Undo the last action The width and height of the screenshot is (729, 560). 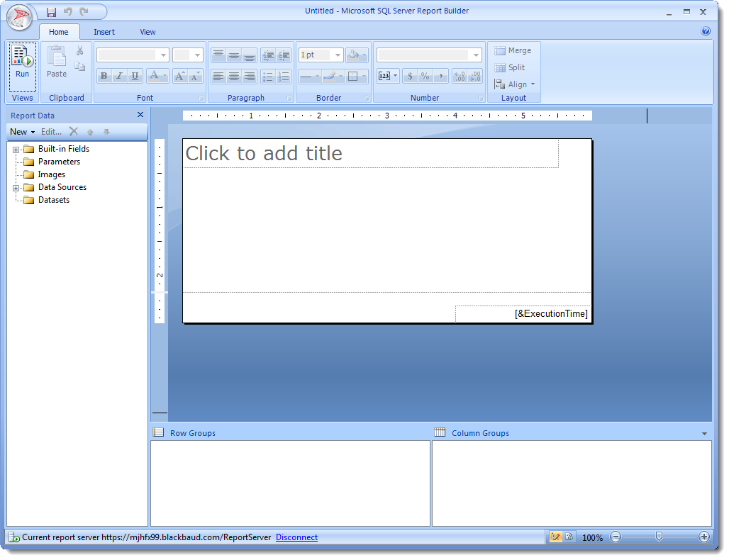coord(68,11)
